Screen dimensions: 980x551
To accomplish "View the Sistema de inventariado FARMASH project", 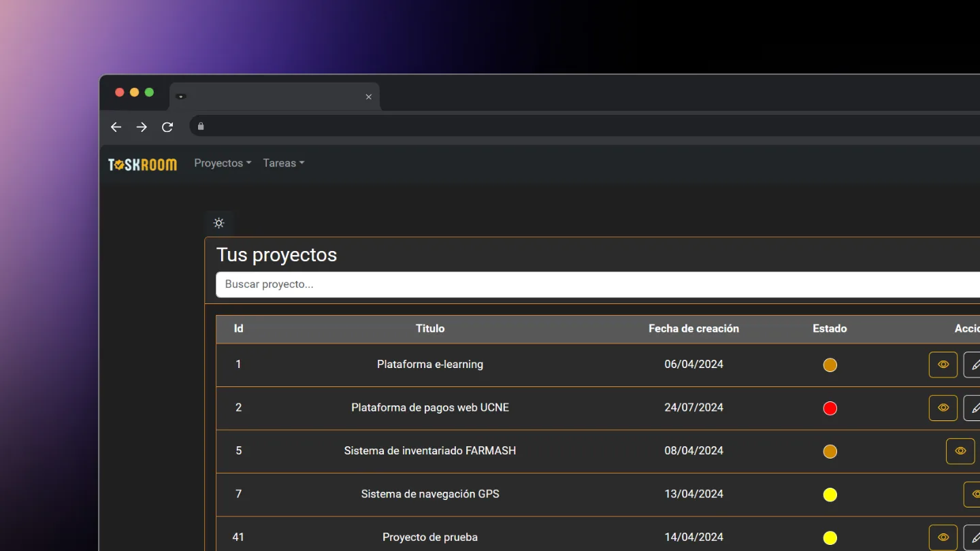I will point(960,451).
